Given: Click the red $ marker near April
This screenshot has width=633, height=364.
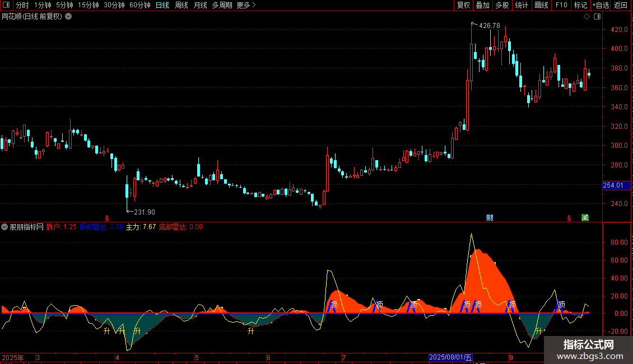Looking at the screenshot, I should tap(107, 218).
